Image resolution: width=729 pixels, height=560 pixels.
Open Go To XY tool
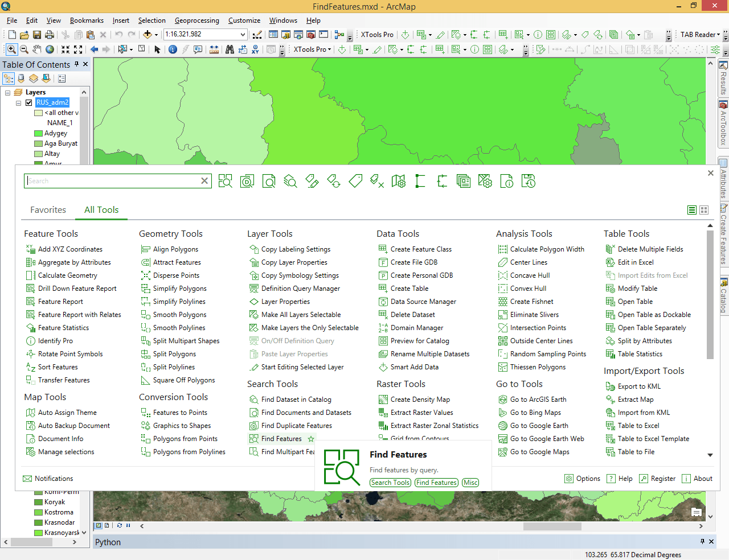point(255,50)
